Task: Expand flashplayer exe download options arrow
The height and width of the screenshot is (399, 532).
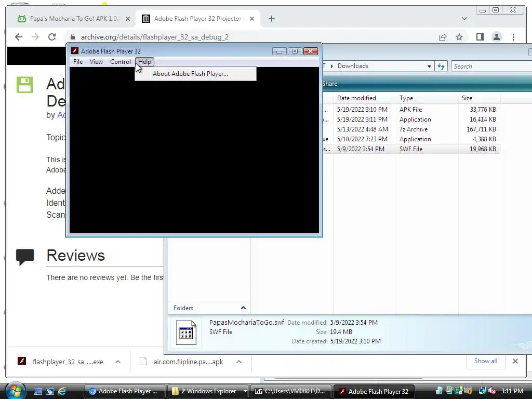Action: pyautogui.click(x=118, y=362)
